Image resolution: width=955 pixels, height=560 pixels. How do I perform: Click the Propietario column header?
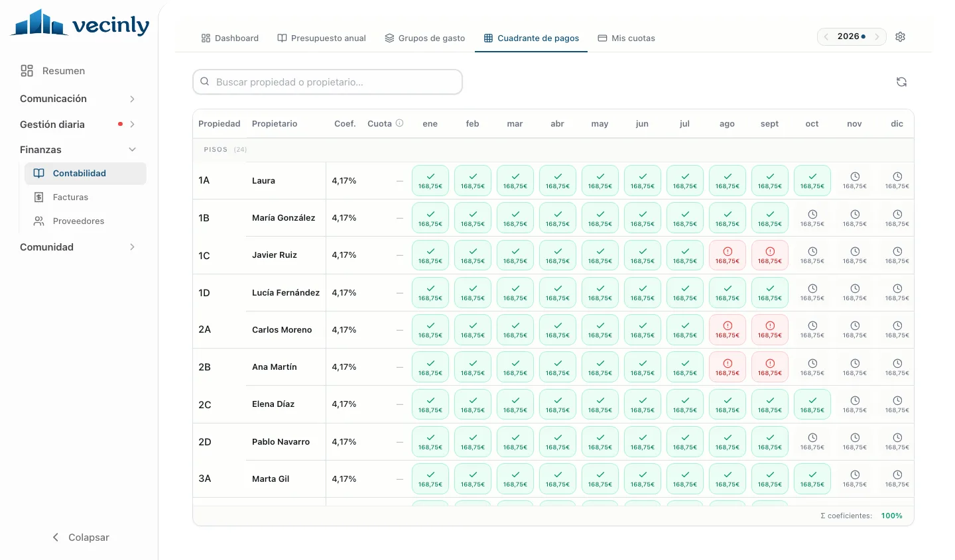point(275,124)
